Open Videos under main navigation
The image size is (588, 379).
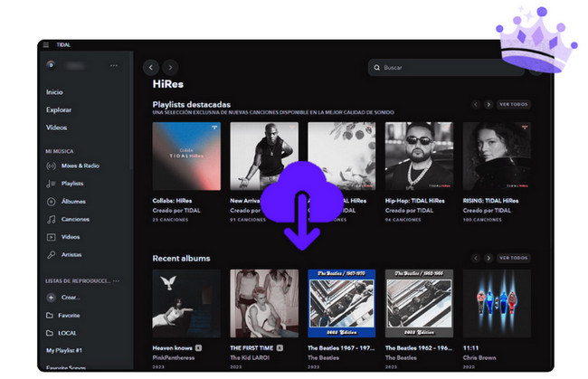tap(56, 128)
